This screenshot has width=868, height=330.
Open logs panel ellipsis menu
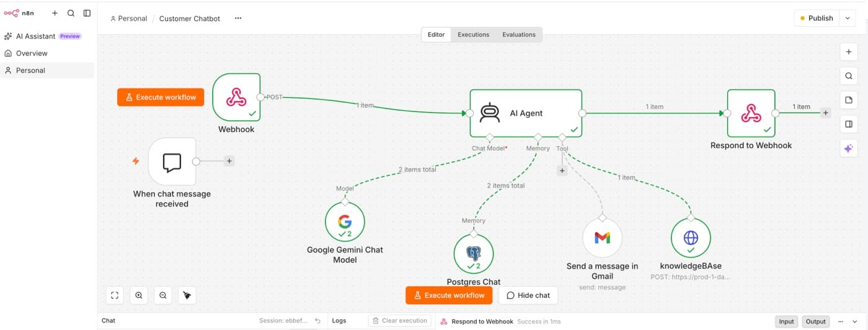(841, 321)
